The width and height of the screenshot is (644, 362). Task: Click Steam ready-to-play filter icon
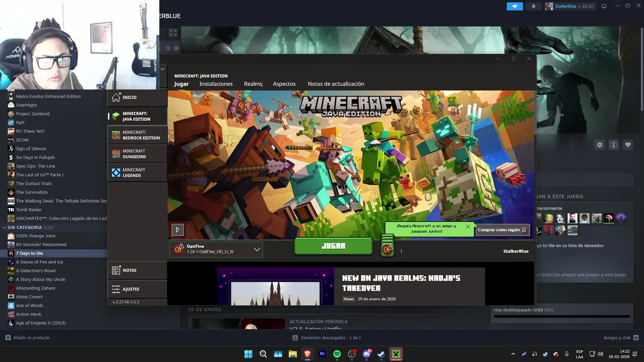point(176,48)
